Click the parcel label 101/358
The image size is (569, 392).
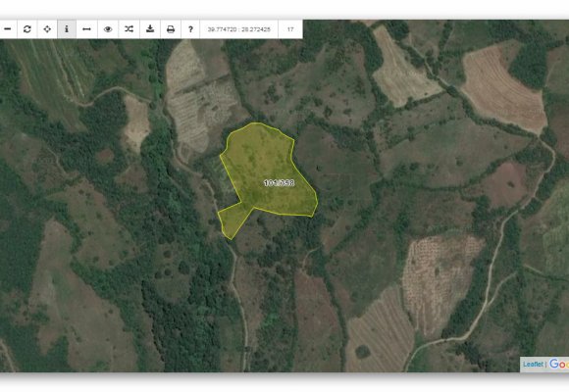coord(279,182)
